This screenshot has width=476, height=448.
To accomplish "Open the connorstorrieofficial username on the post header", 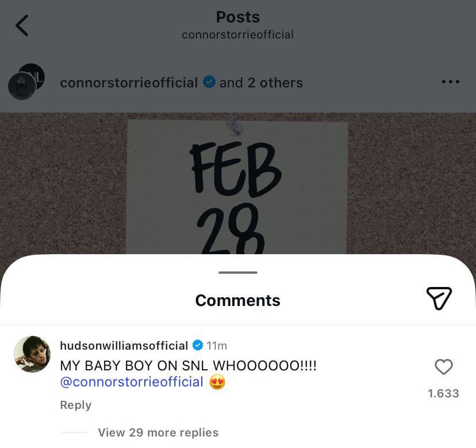I will point(129,82).
